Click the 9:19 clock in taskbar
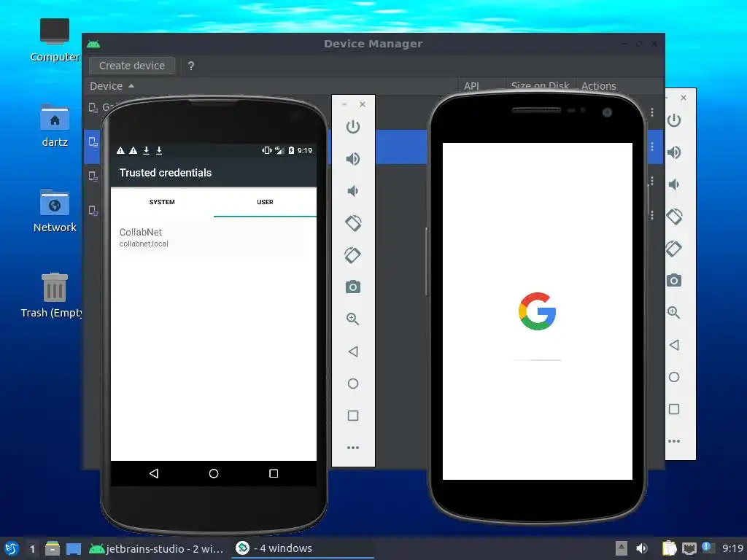This screenshot has width=747, height=560. [732, 548]
